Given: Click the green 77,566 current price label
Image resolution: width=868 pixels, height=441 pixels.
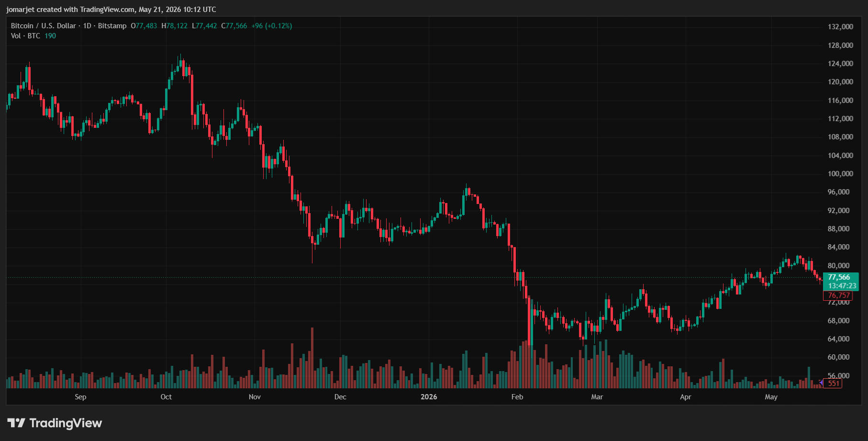Looking at the screenshot, I should (841, 277).
